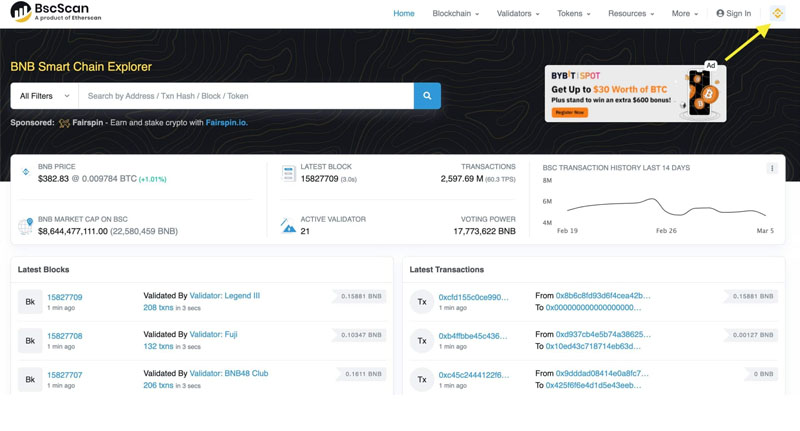Open Validator: Fuji

pyautogui.click(x=213, y=334)
